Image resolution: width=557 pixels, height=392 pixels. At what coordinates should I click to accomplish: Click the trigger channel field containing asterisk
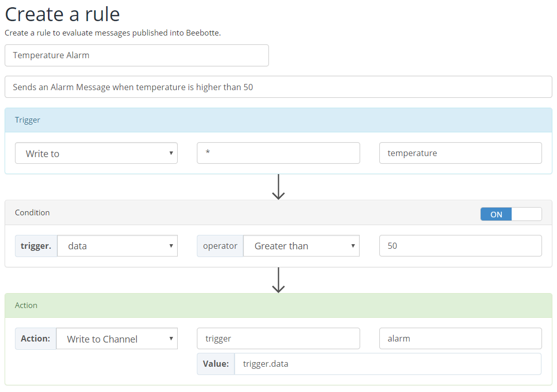click(278, 153)
